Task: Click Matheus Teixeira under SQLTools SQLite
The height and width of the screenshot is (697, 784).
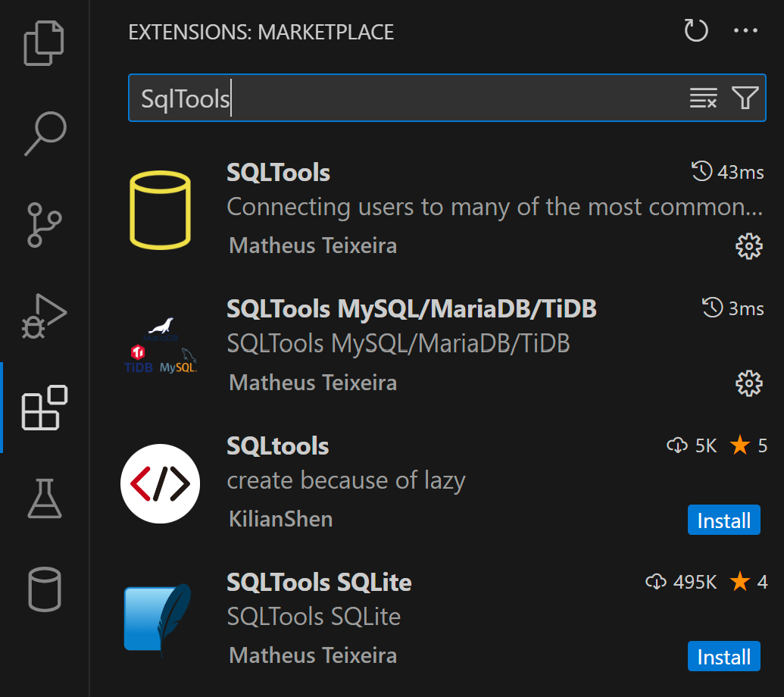Action: [313, 655]
